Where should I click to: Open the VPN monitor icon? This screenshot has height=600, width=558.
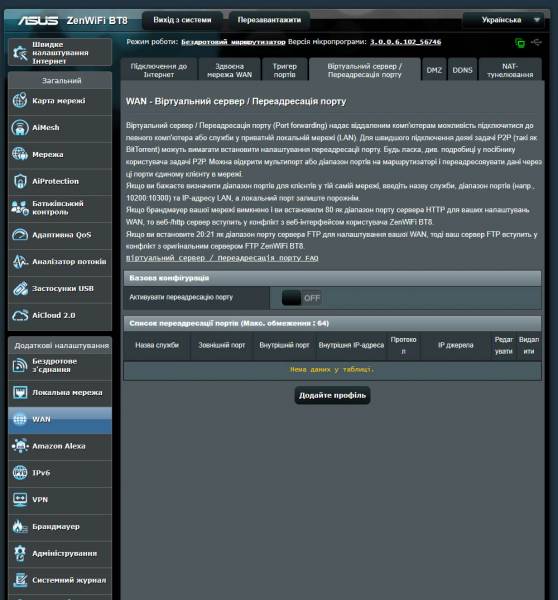20,500
